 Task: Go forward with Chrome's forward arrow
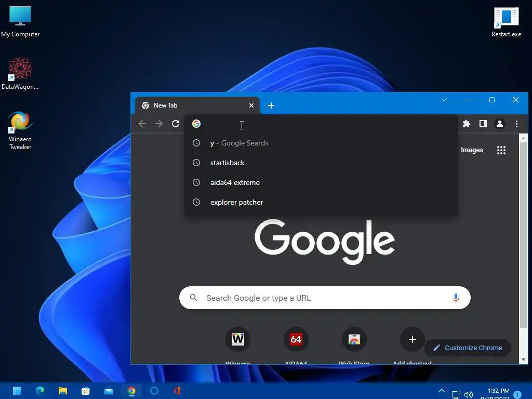click(x=159, y=124)
